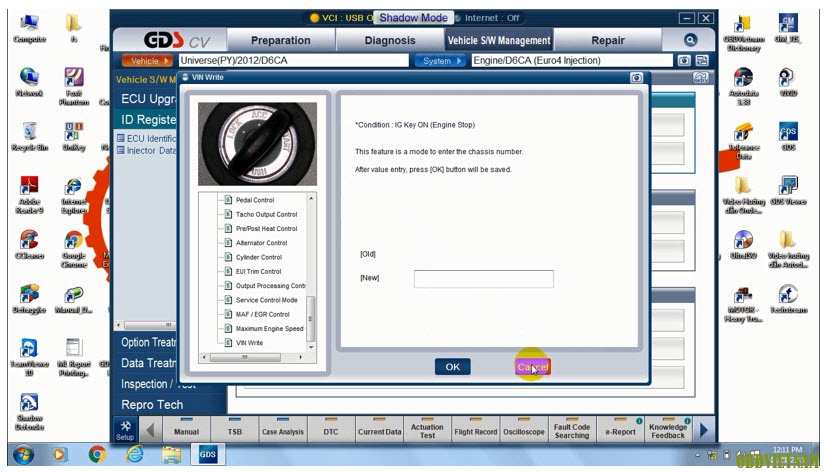Select Defraggler desktop icon

[30, 299]
